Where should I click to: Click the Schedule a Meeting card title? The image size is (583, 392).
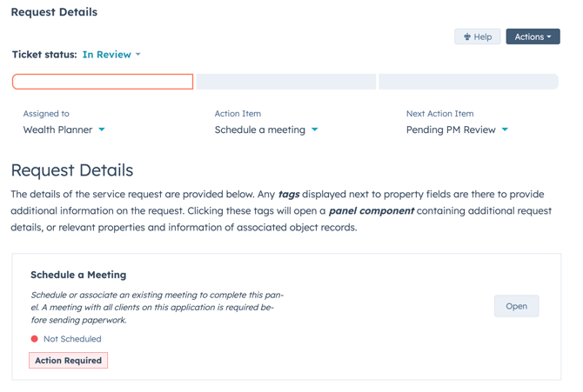coord(78,275)
